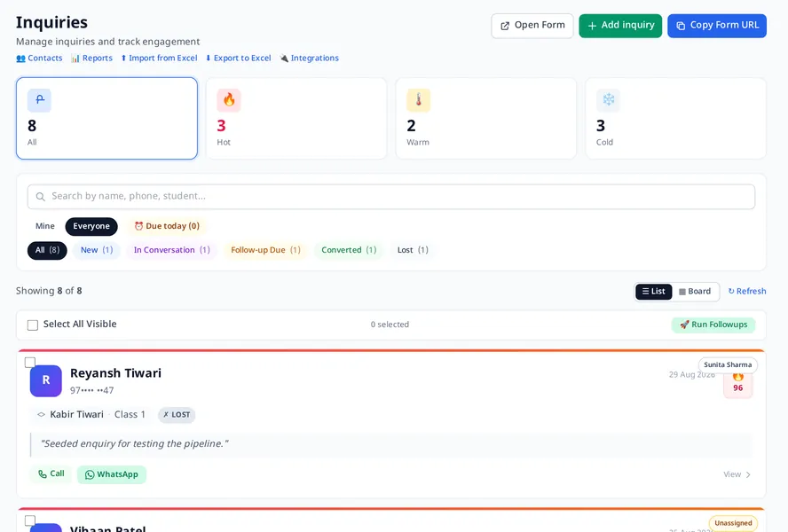Click the thermometer icon on Warm card
The image size is (788, 532).
click(419, 100)
